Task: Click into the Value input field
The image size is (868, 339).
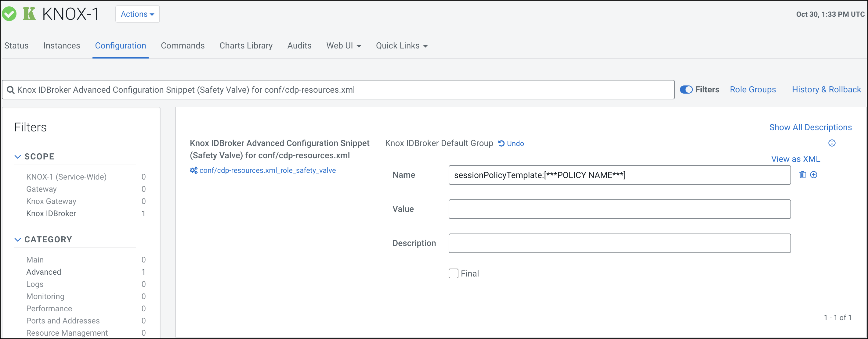Action: 619,209
